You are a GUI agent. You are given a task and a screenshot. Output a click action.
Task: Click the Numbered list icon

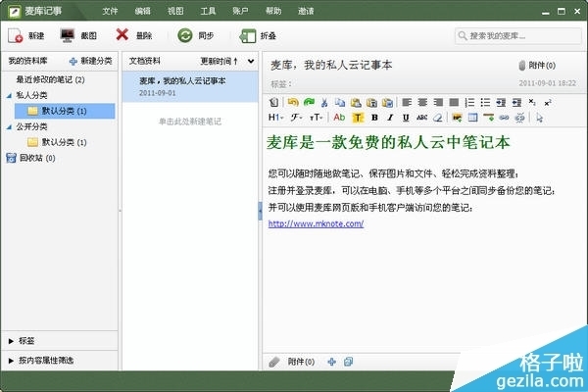[469, 102]
